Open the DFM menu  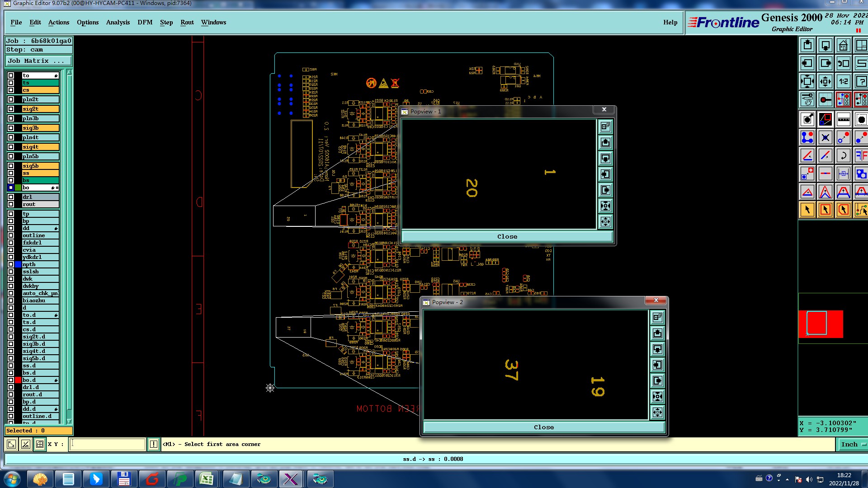coord(145,23)
